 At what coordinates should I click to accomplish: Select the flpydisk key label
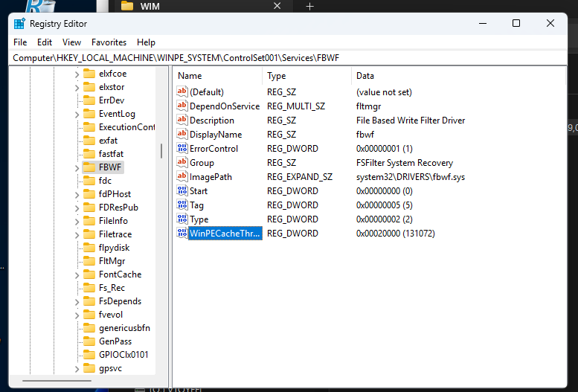[x=115, y=248]
